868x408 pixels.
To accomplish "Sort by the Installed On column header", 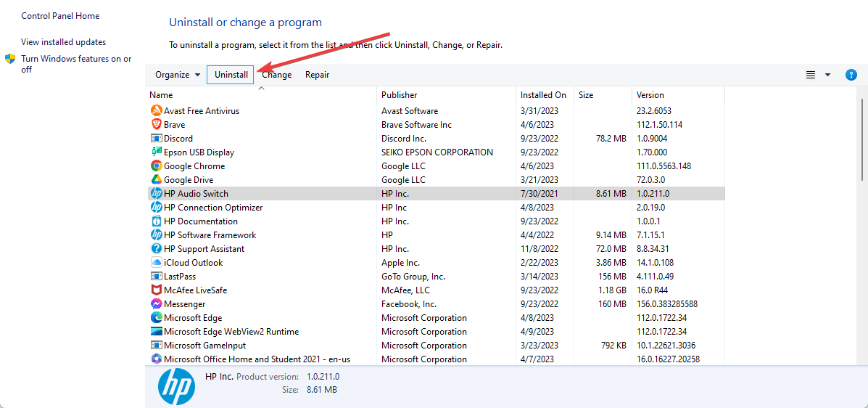I will (545, 95).
